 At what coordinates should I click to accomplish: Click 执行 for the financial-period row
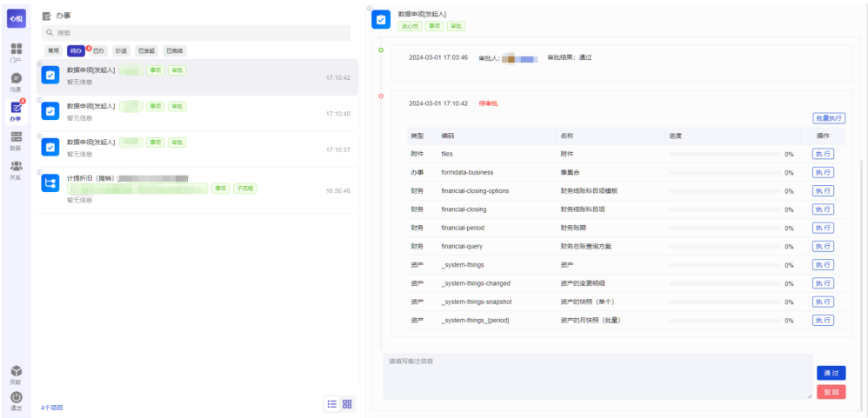click(823, 228)
